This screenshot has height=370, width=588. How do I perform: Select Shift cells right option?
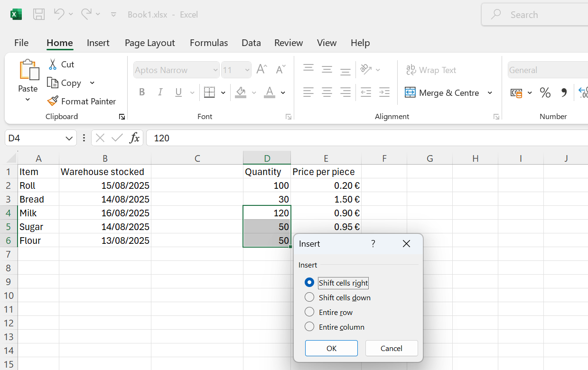(x=337, y=283)
